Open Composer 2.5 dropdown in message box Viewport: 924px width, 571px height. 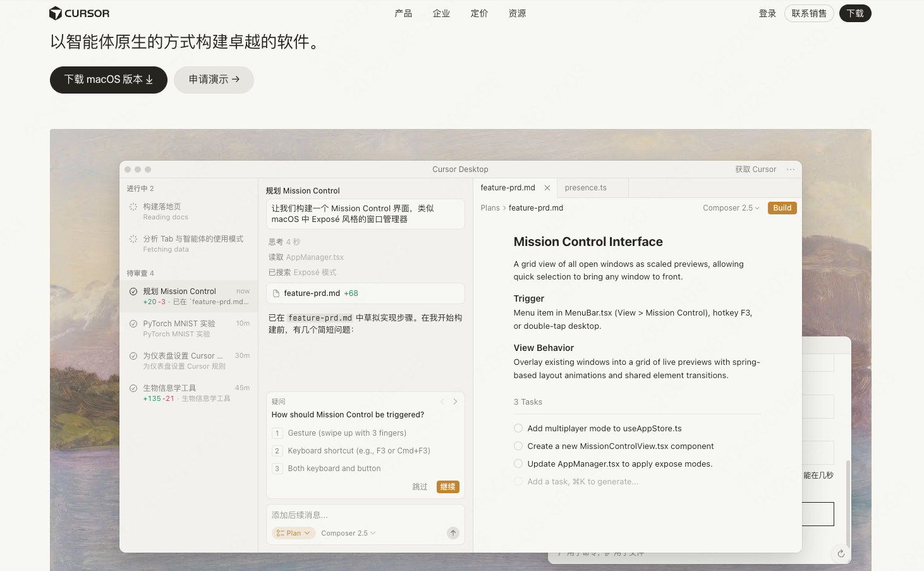(x=348, y=533)
